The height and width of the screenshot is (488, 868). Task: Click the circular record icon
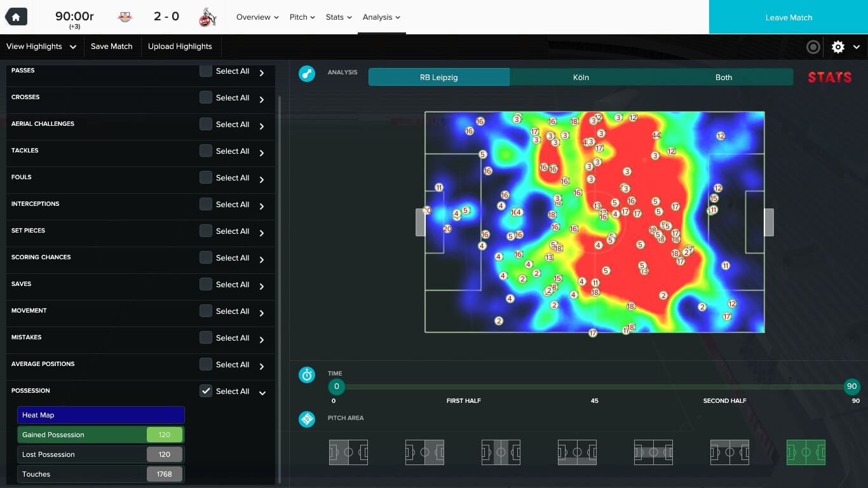(813, 47)
